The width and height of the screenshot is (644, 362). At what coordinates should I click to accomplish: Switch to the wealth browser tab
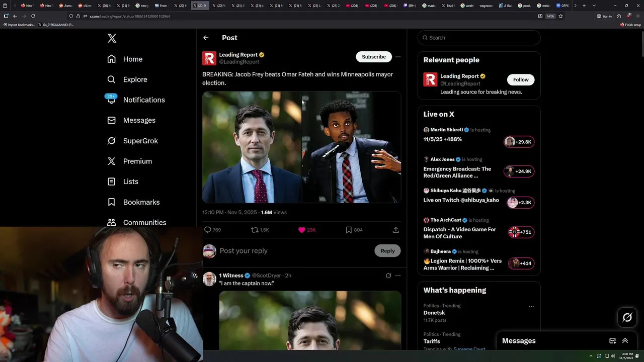pos(468,6)
